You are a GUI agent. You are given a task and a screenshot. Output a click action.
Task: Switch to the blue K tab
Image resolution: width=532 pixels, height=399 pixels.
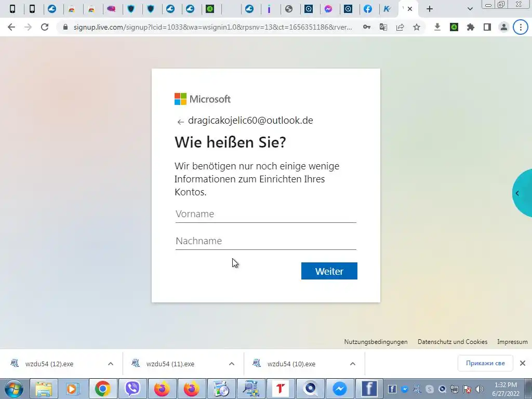pyautogui.click(x=387, y=9)
